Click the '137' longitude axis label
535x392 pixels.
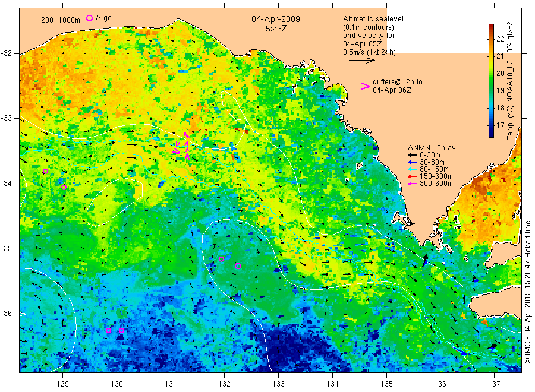(495, 384)
